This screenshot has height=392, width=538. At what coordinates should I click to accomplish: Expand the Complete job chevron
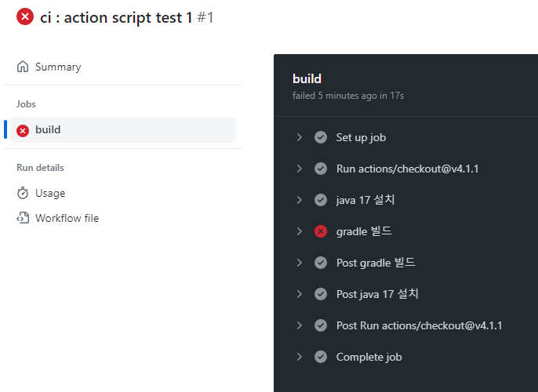[x=299, y=357]
